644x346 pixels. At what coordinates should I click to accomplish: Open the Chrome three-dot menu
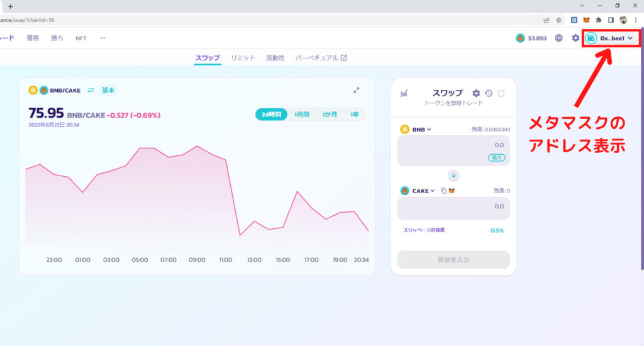[636, 20]
